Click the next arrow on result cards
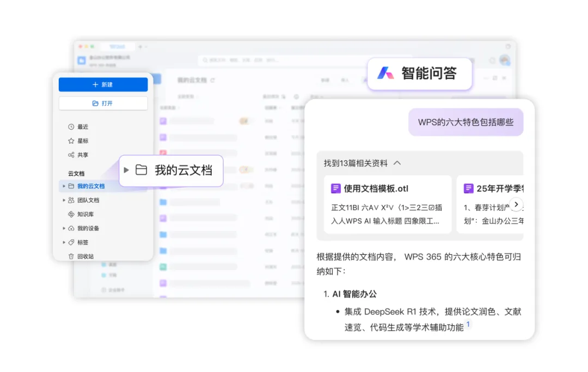Screen dimensions: 588x372 [516, 204]
